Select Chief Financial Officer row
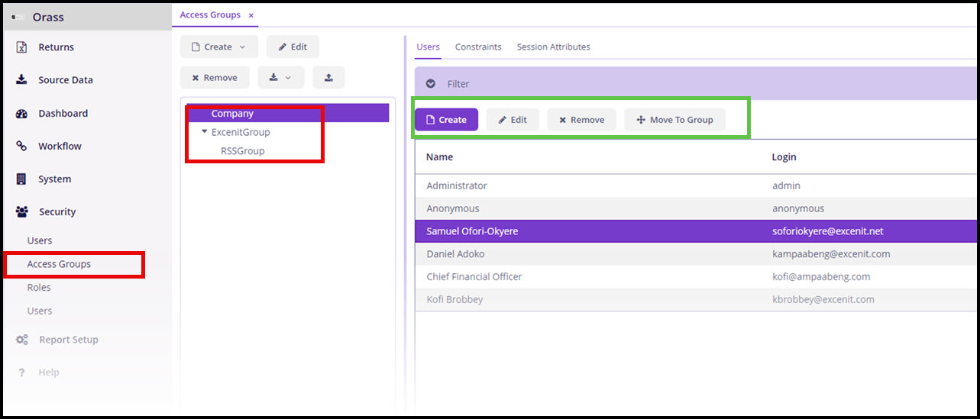 [x=696, y=277]
